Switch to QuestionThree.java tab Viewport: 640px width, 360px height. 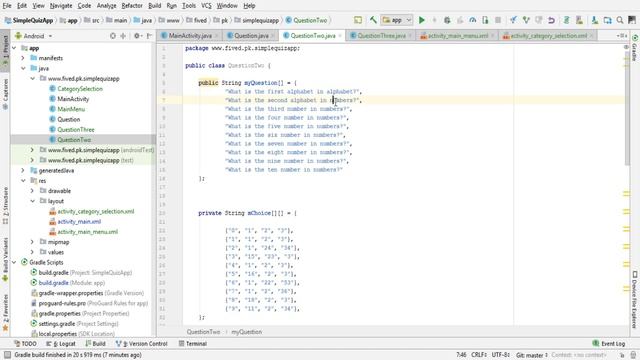pos(381,36)
